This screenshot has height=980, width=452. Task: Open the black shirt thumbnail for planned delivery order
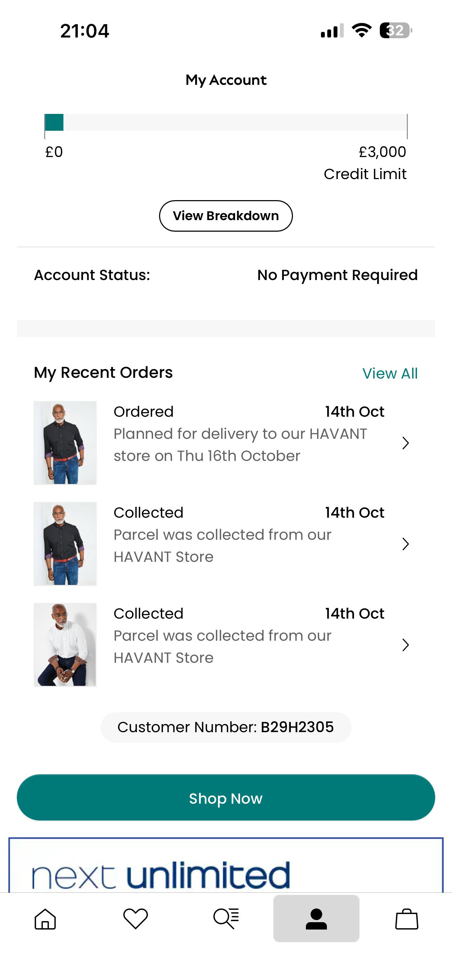click(65, 443)
